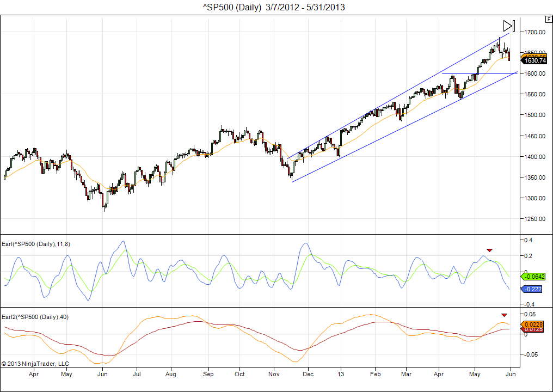Click the Earl(^SP500 (Daily),11,8) indicator label
The height and width of the screenshot is (392, 553).
coord(36,244)
